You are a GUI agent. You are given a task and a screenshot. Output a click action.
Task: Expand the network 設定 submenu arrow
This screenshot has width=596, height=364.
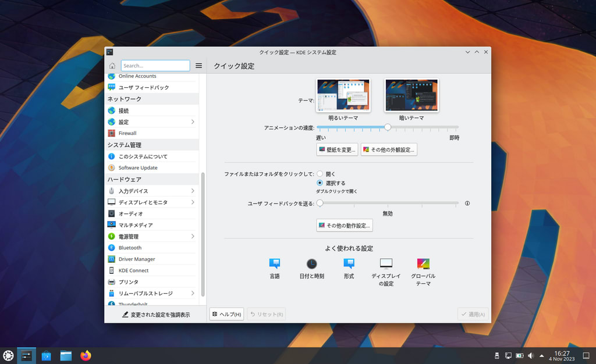[193, 122]
